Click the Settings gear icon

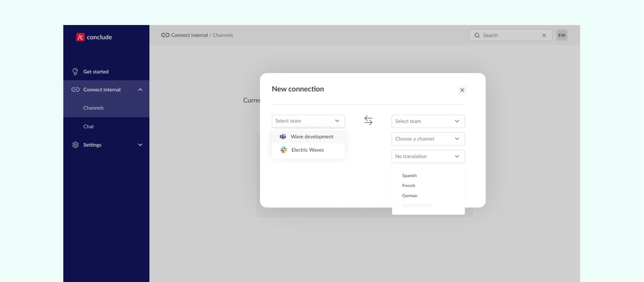pos(76,145)
